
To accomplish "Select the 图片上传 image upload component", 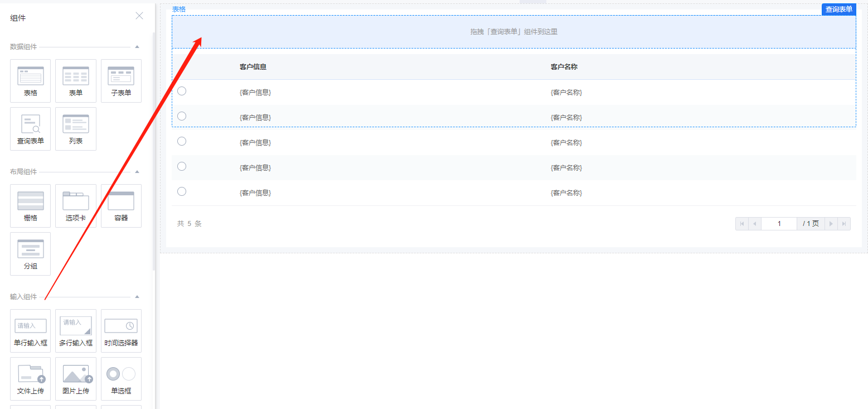I will coord(76,379).
